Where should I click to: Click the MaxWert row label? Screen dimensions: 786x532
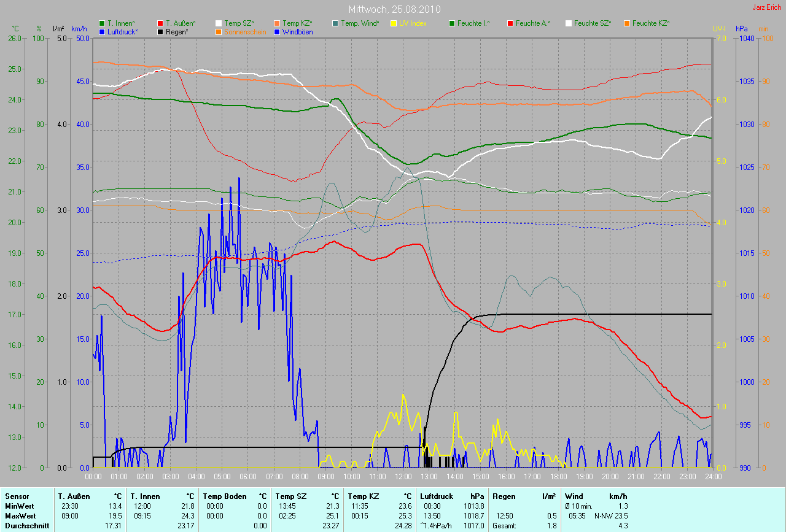pyautogui.click(x=19, y=516)
